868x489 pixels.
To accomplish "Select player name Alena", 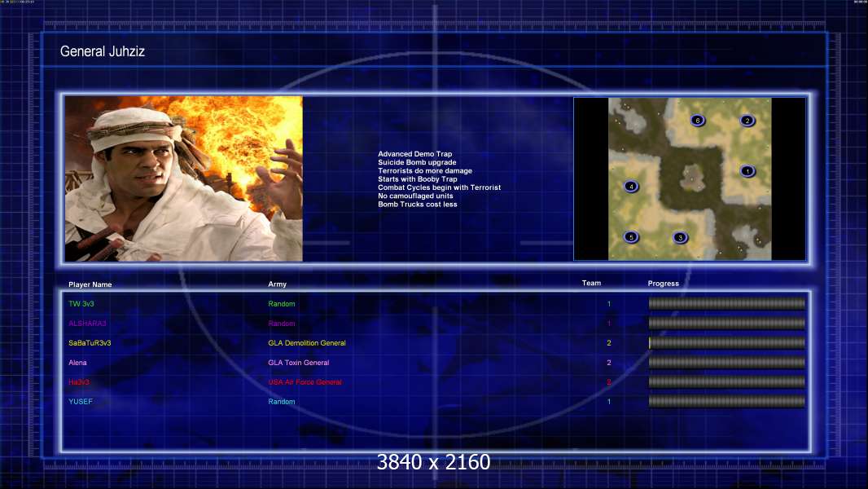I will point(77,363).
